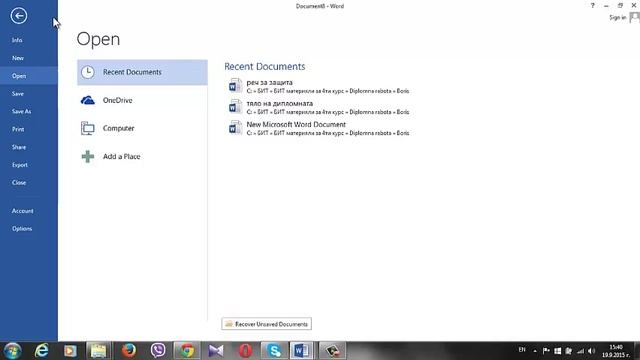Show hidden tray icons arrow
Image resolution: width=640 pixels, height=360 pixels.
(535, 351)
